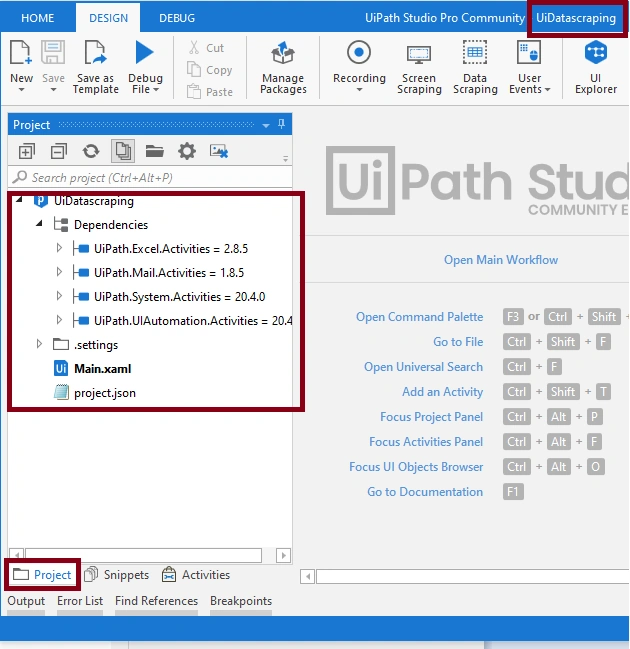Click Collapse All icon in Project panel

58,151
